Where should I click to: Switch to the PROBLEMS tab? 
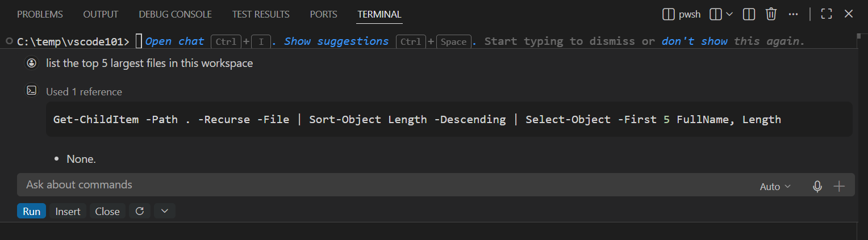pyautogui.click(x=40, y=14)
